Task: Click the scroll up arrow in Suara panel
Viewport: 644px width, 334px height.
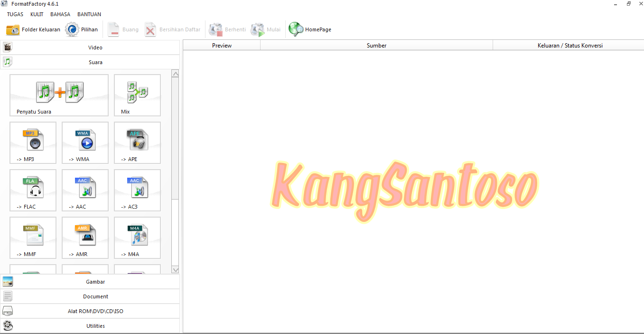Action: [175, 74]
